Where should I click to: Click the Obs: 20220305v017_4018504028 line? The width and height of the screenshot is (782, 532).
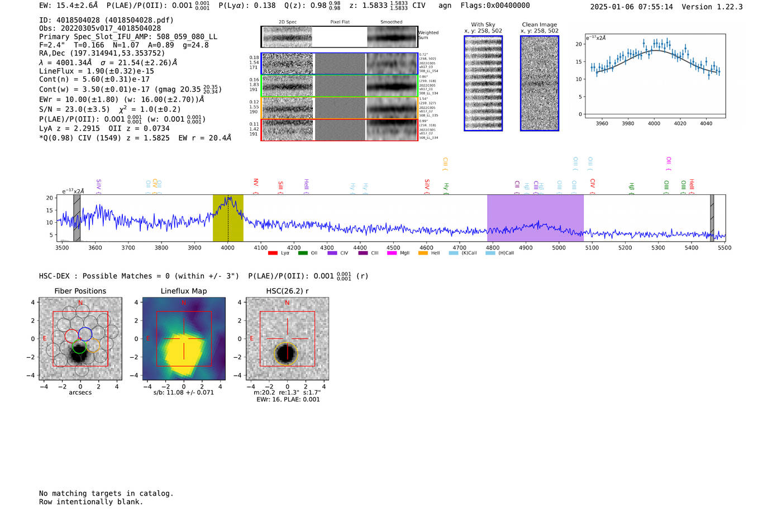pos(100,28)
